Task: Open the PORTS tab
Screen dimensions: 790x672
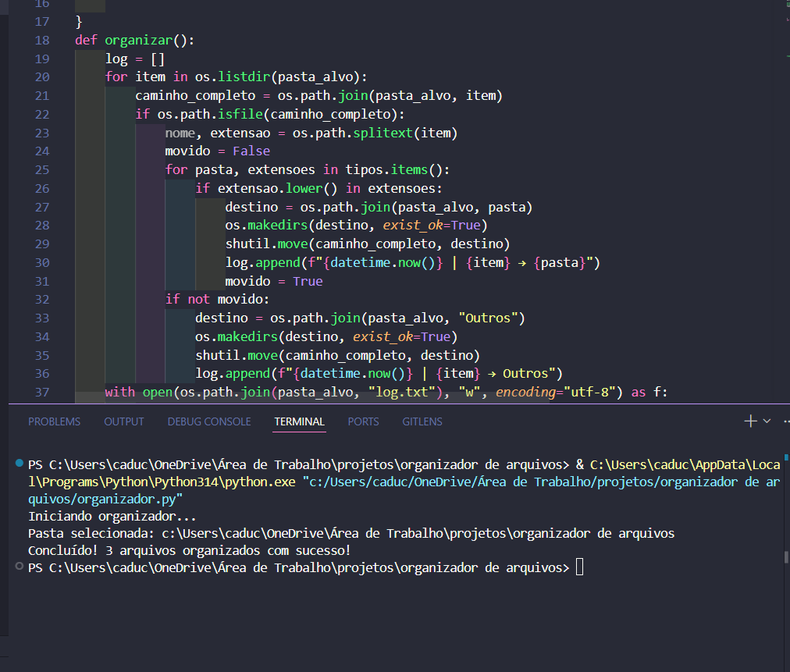Action: [x=363, y=421]
